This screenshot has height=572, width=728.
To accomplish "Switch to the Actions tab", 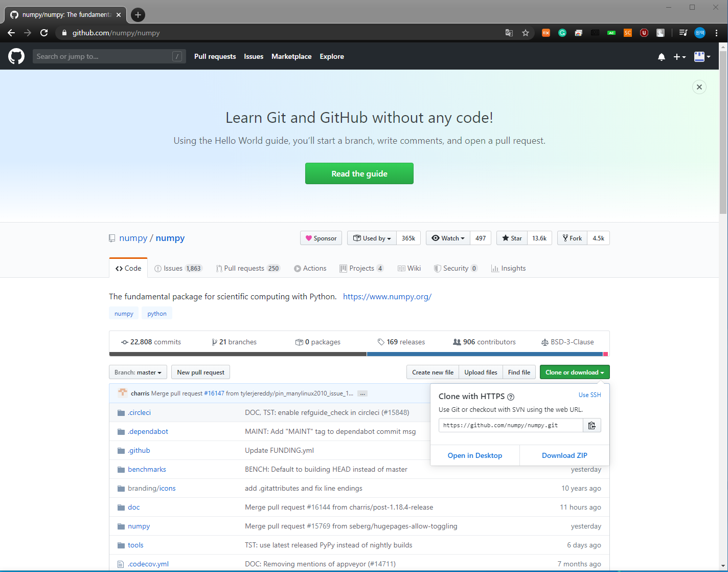I will pyautogui.click(x=310, y=268).
